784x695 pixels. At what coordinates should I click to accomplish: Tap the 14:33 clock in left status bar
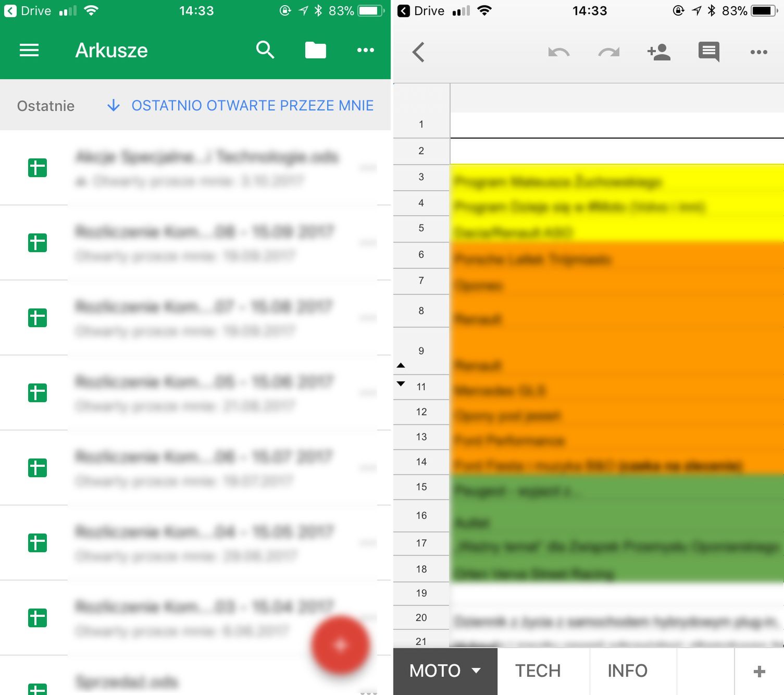(196, 11)
